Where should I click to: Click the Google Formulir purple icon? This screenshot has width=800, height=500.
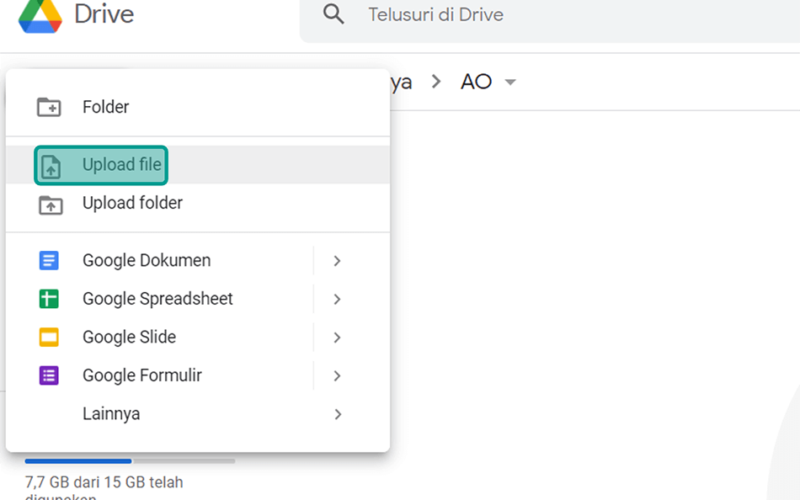49,376
